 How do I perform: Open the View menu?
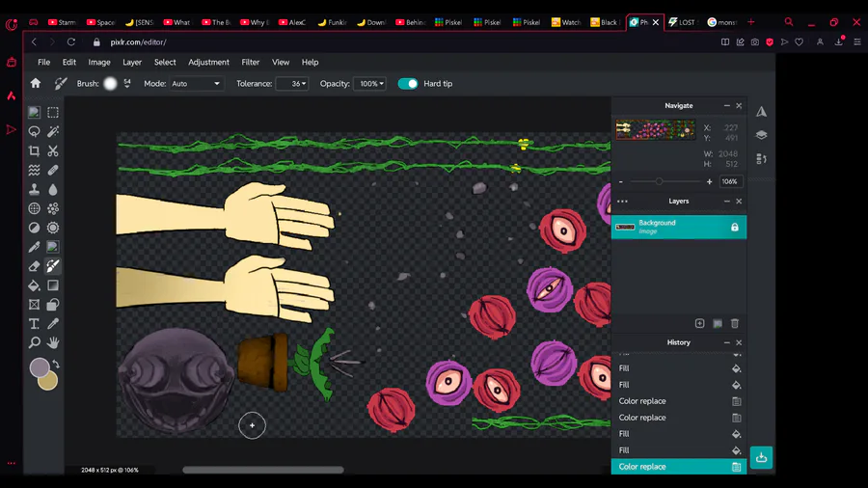(x=281, y=62)
